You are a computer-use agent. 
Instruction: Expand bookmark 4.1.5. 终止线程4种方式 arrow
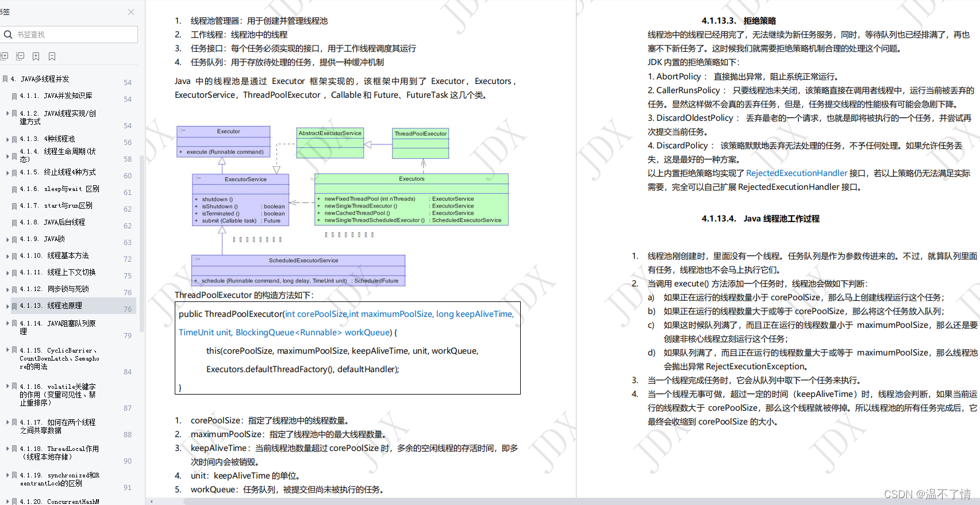(x=7, y=173)
